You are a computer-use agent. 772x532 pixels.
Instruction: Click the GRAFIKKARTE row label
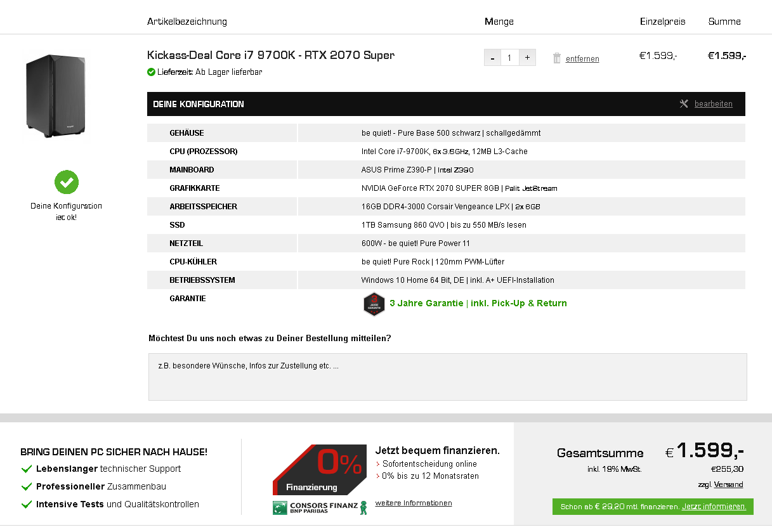[195, 188]
